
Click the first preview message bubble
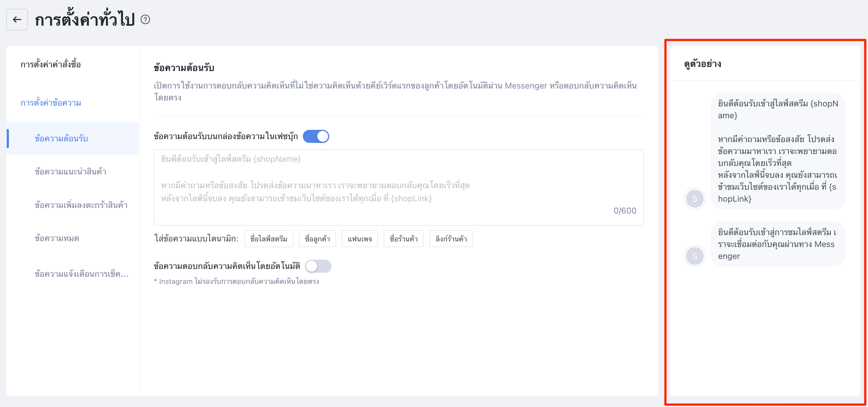coord(778,151)
